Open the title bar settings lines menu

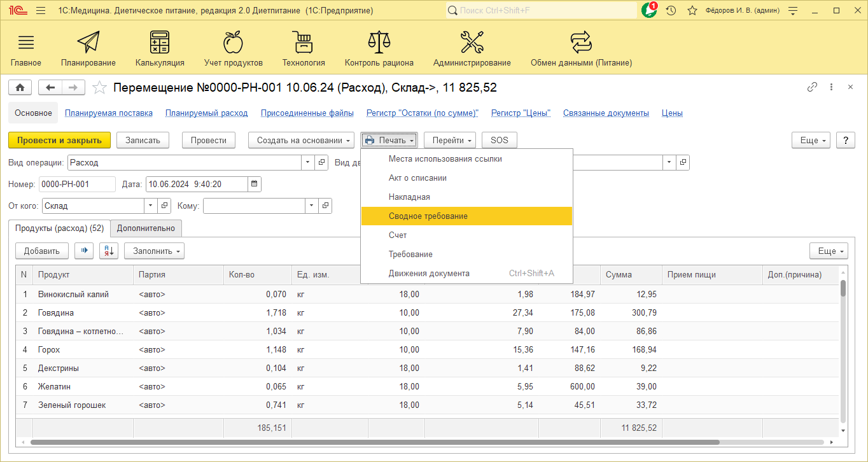[793, 11]
